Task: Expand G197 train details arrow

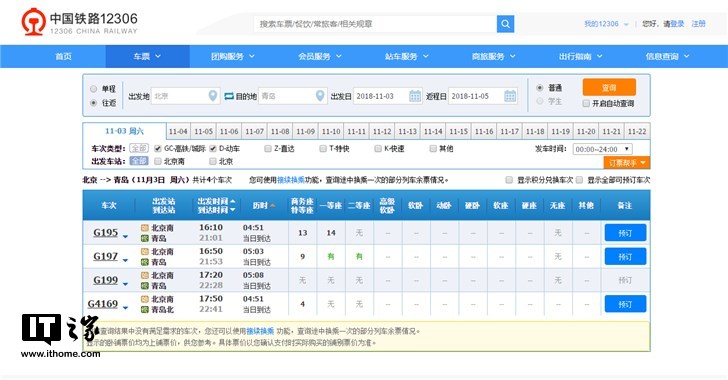Action: pos(125,260)
